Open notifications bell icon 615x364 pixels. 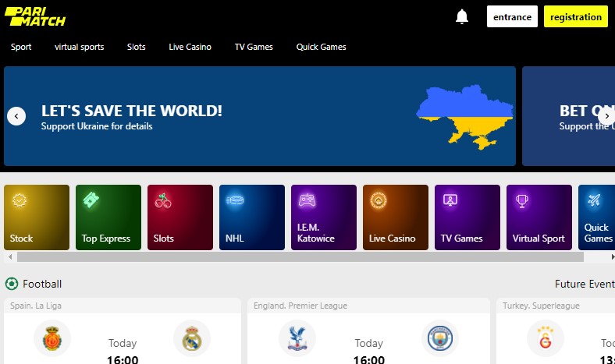point(462,16)
